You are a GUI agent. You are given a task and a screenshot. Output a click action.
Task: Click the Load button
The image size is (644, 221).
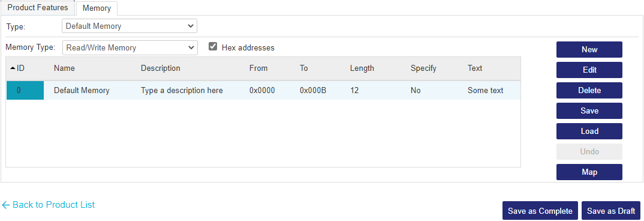[589, 132]
